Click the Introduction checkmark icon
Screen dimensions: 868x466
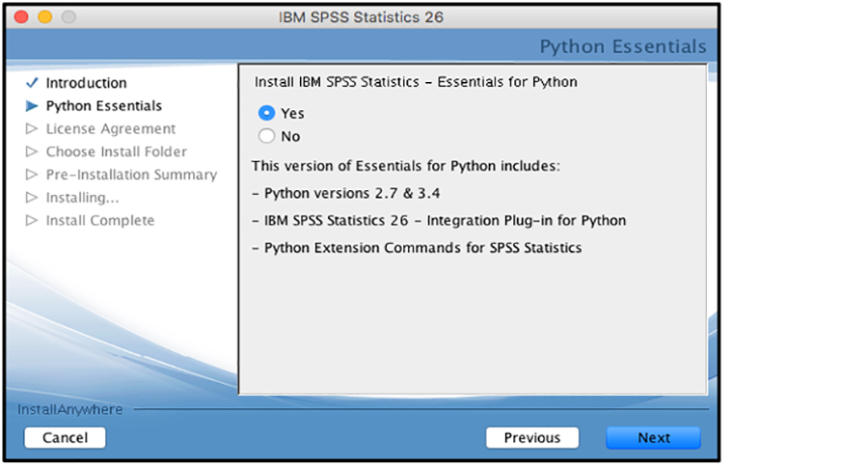tap(32, 83)
